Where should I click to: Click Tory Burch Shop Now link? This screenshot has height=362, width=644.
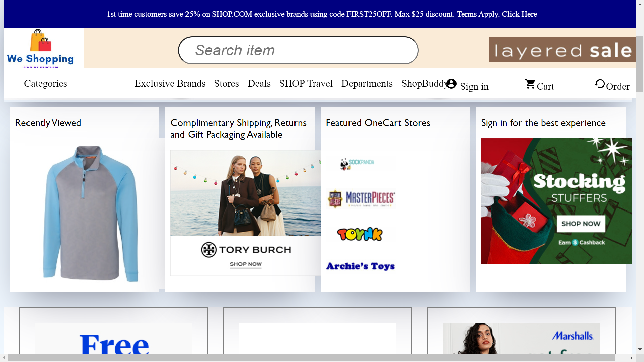246,264
